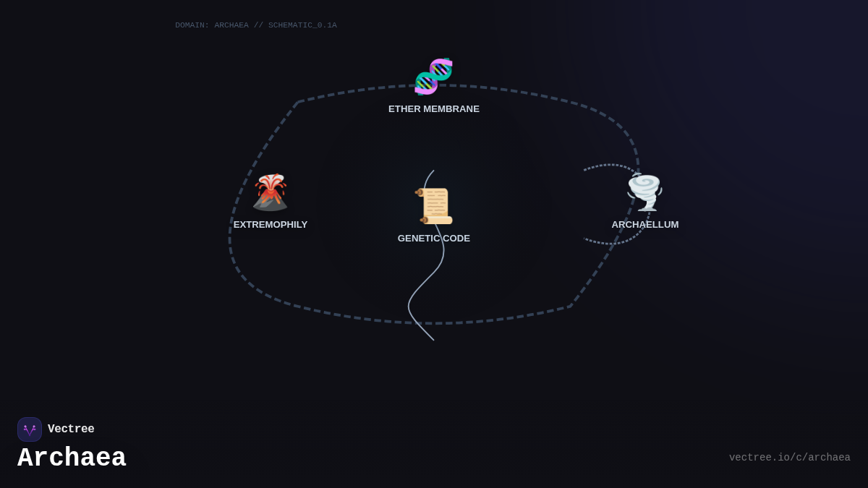This screenshot has width=868, height=488.
Task: Open the scroll Genetic Code icon
Action: click(x=434, y=206)
